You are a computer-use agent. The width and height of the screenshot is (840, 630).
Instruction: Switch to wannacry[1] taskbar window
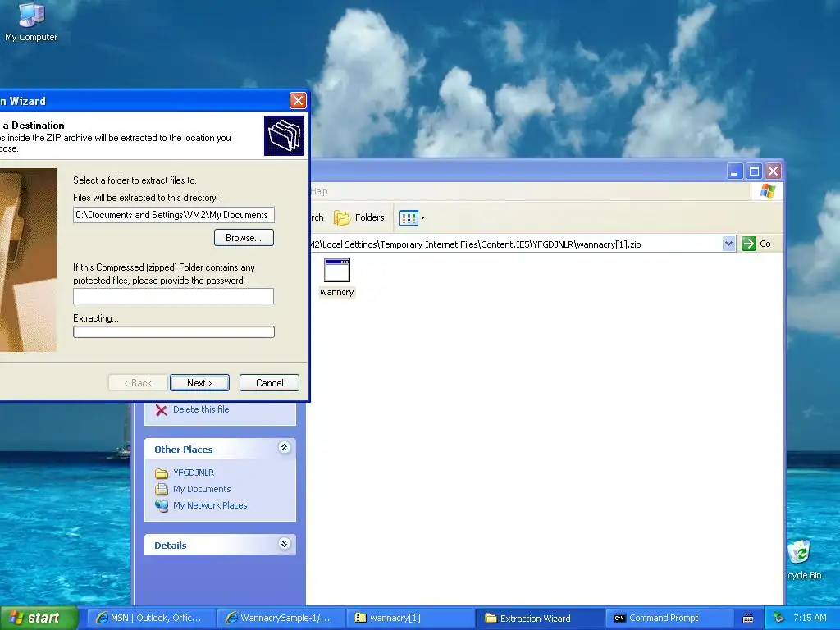coord(410,618)
